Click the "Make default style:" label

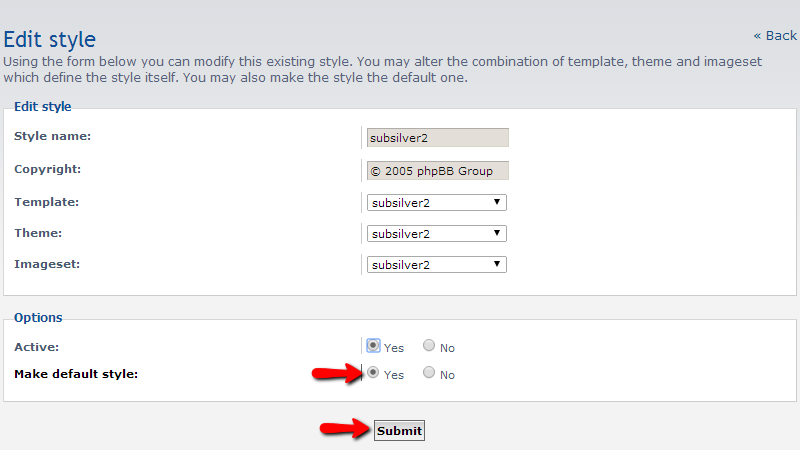tap(76, 374)
